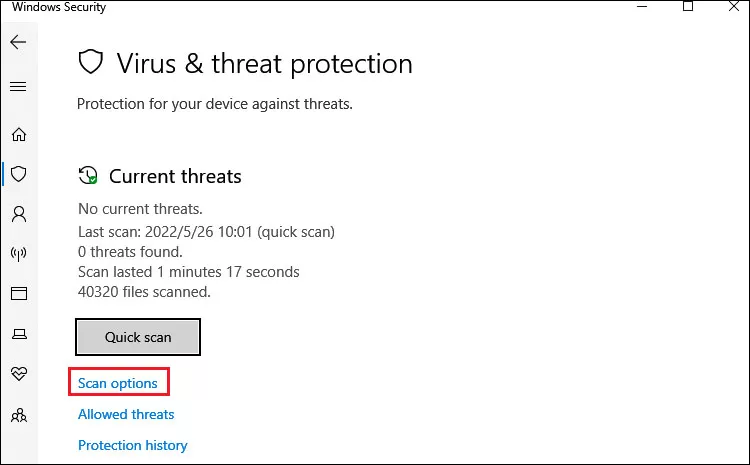The image size is (750, 465).
Task: Open the Scan options link
Action: [118, 383]
